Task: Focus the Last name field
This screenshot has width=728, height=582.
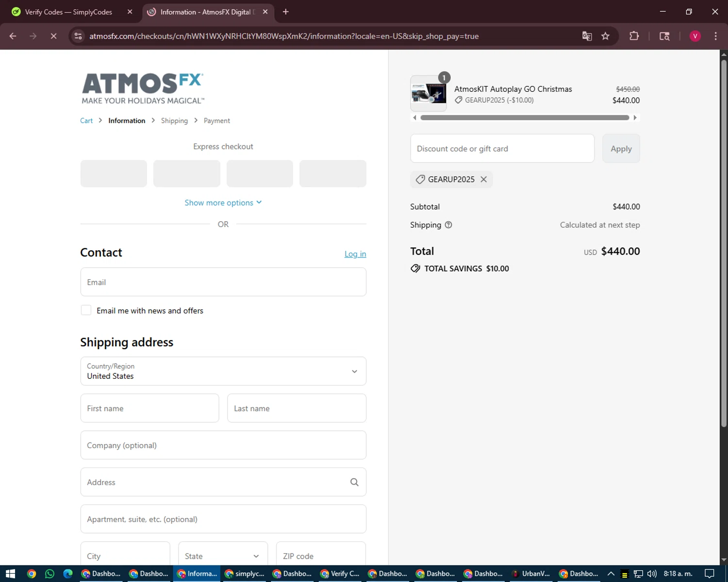Action: click(297, 408)
